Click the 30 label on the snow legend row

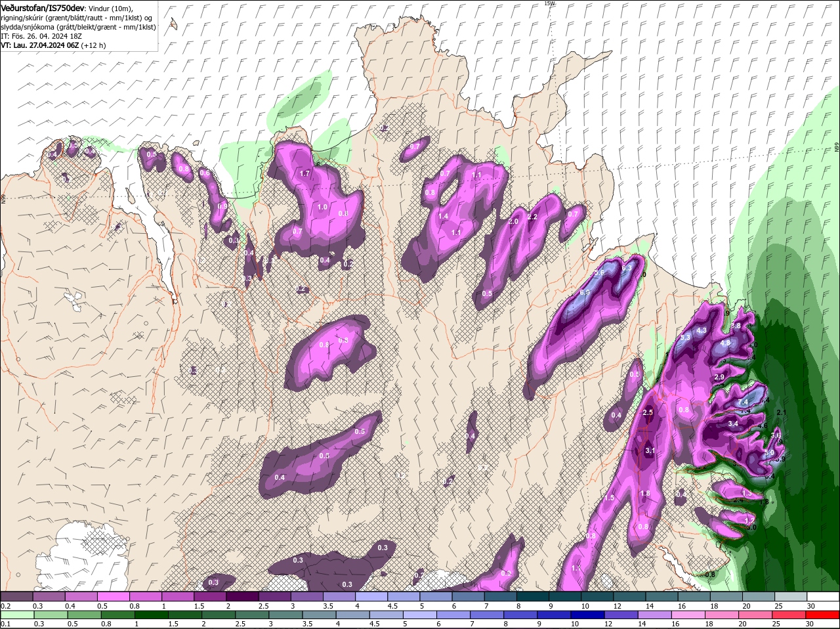click(x=811, y=605)
